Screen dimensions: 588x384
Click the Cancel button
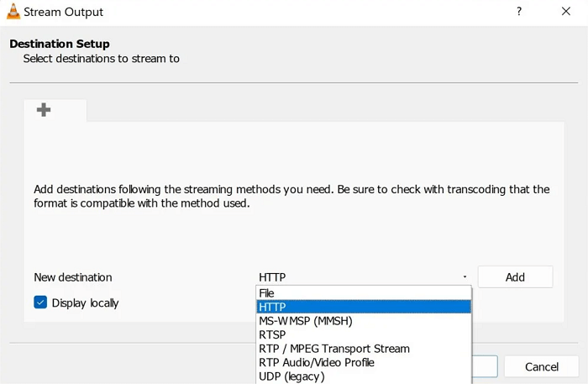click(542, 366)
